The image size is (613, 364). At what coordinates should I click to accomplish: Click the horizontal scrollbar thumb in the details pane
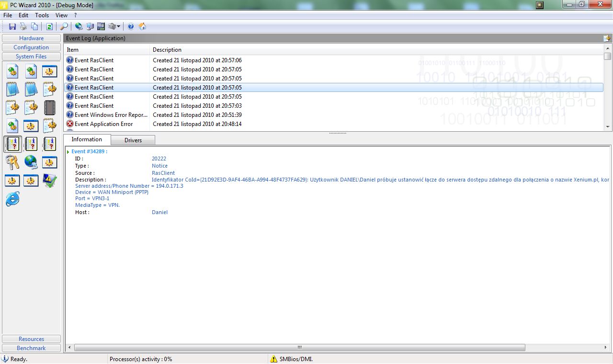pyautogui.click(x=300, y=348)
